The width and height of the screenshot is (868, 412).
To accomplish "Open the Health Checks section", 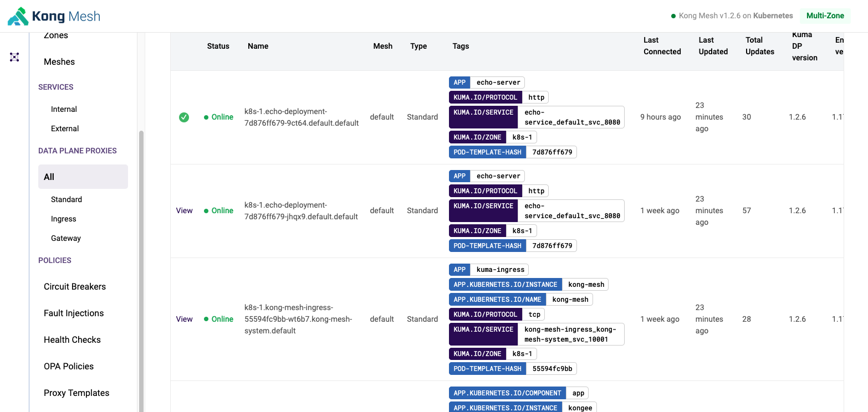I will pyautogui.click(x=72, y=339).
